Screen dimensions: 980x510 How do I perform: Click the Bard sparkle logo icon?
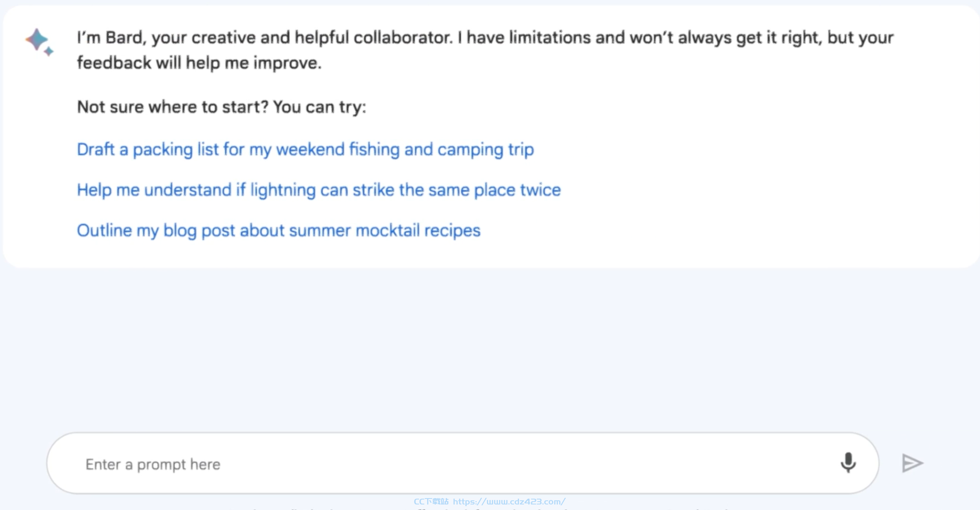40,42
